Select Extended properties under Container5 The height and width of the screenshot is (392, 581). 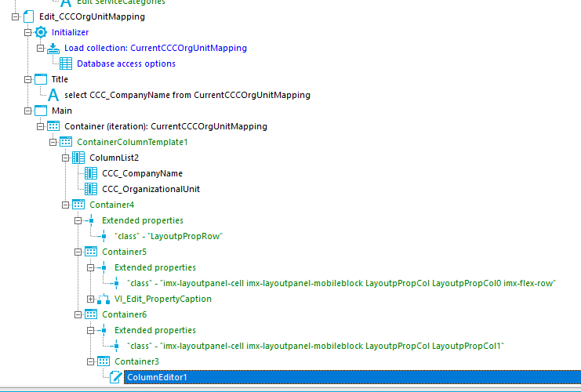155,267
